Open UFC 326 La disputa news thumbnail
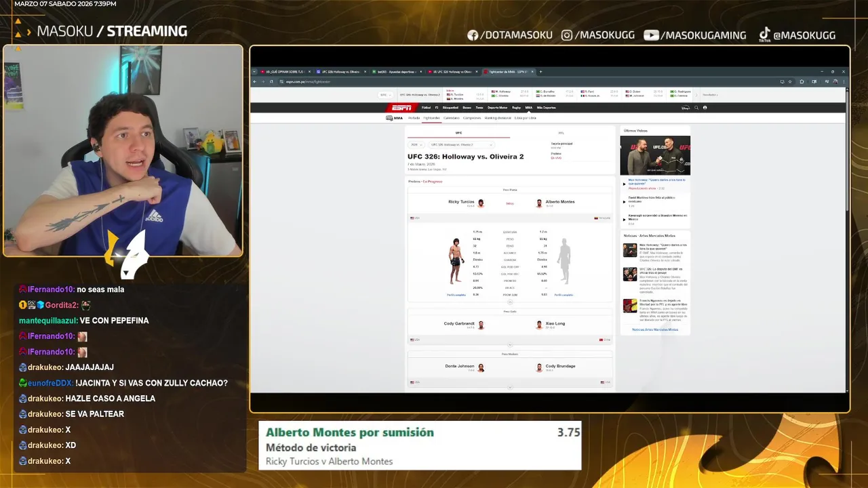This screenshot has width=868, height=488. pos(630,274)
